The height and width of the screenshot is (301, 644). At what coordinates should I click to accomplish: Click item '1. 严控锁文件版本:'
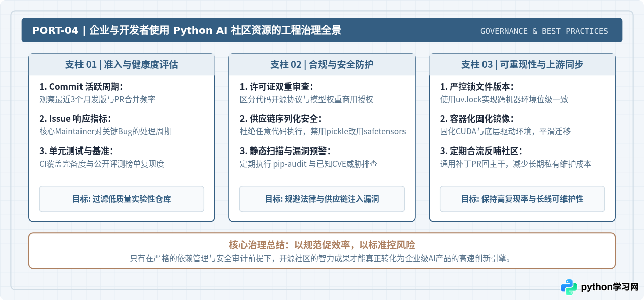click(x=477, y=87)
